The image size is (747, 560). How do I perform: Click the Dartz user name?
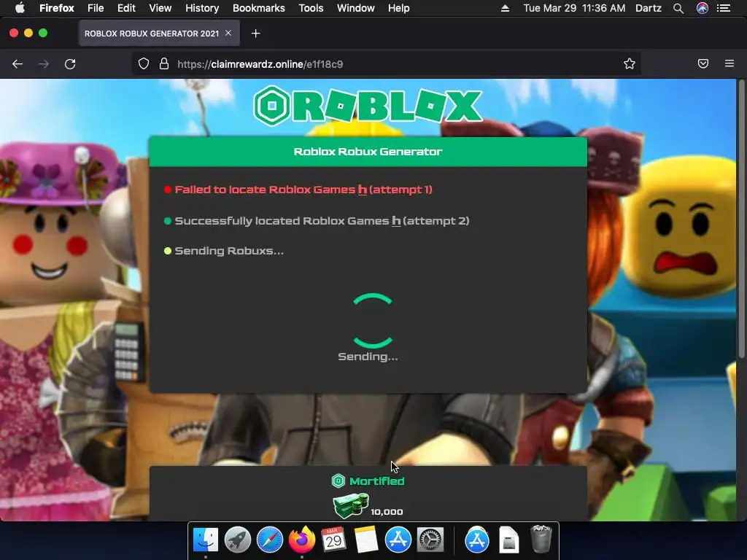coord(649,8)
